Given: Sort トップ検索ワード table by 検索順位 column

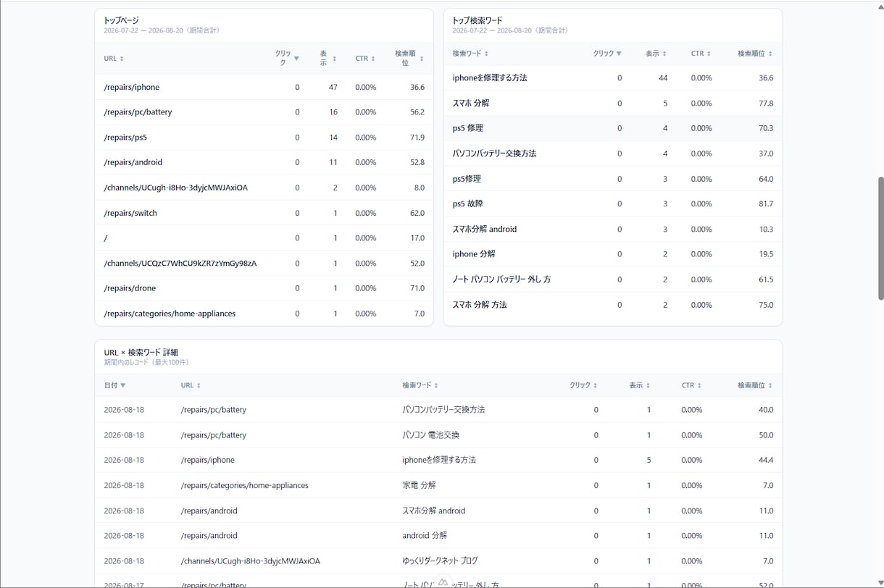Looking at the screenshot, I should click(755, 54).
